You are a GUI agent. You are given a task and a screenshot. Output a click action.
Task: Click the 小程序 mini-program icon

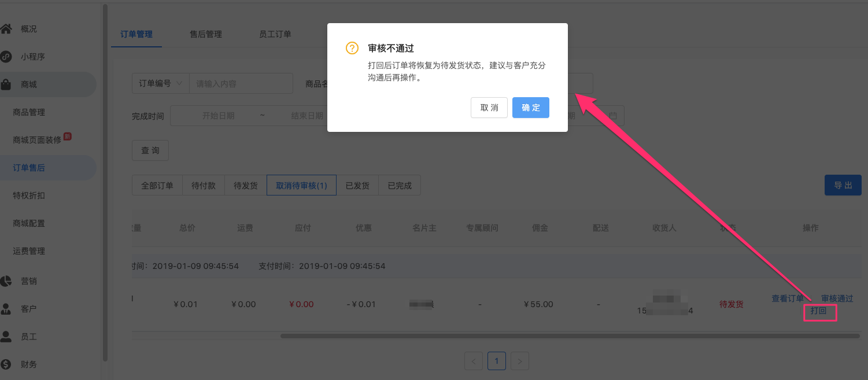pos(6,57)
